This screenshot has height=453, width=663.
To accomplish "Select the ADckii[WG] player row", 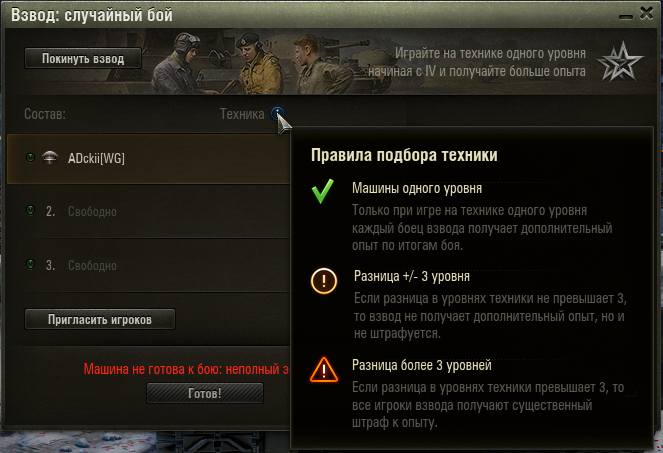I will click(x=148, y=159).
